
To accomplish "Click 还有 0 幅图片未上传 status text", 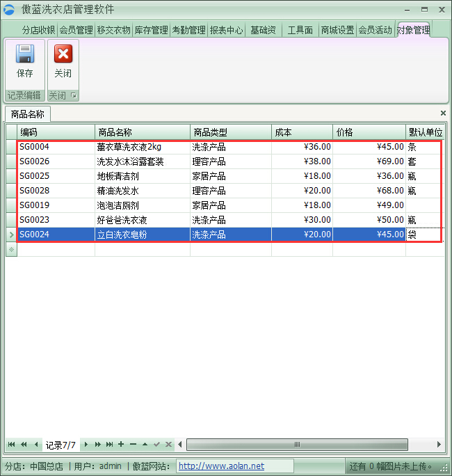I will 391,466.
